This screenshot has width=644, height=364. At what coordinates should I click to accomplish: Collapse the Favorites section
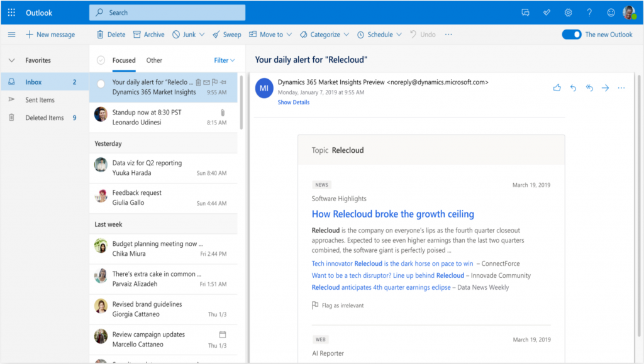point(13,60)
